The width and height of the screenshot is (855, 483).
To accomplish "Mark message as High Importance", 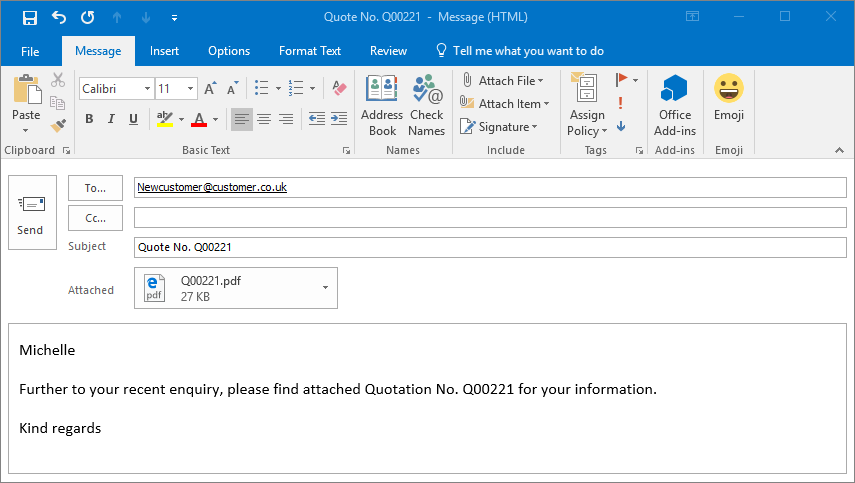I will (x=621, y=103).
